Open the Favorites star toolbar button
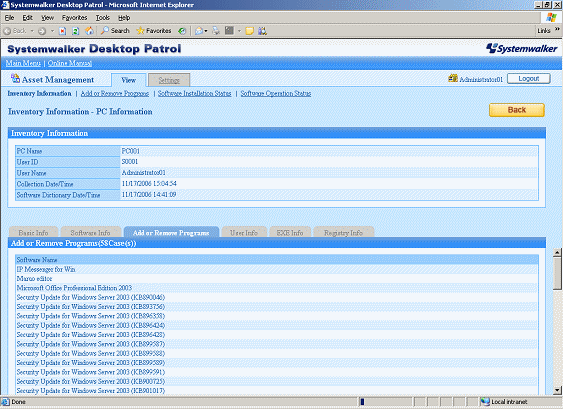 (154, 31)
